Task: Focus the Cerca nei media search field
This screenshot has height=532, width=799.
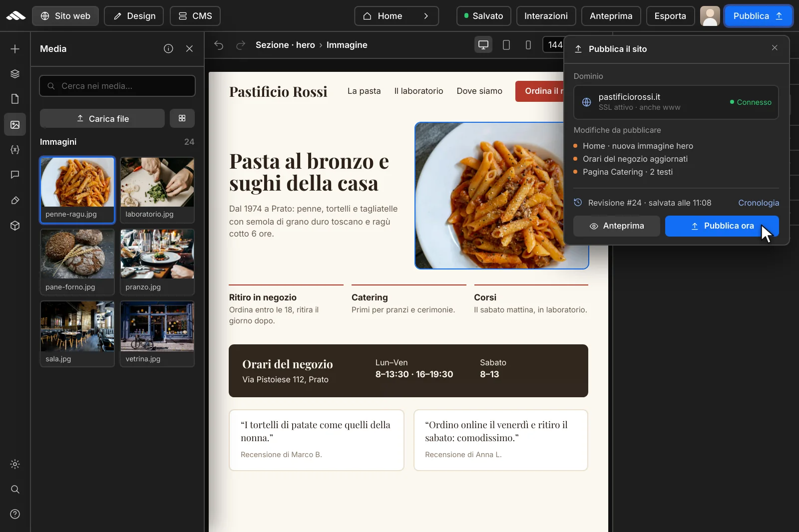Action: [x=117, y=86]
